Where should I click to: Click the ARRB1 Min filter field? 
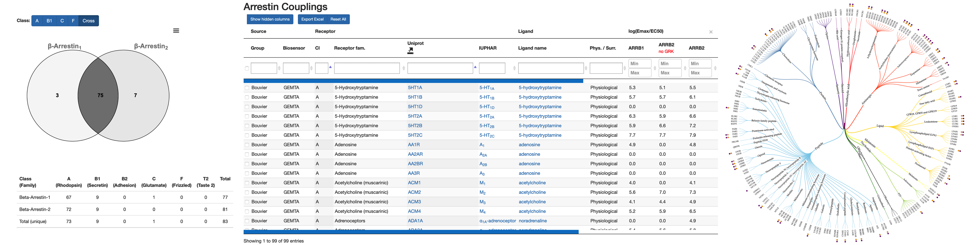click(x=640, y=64)
